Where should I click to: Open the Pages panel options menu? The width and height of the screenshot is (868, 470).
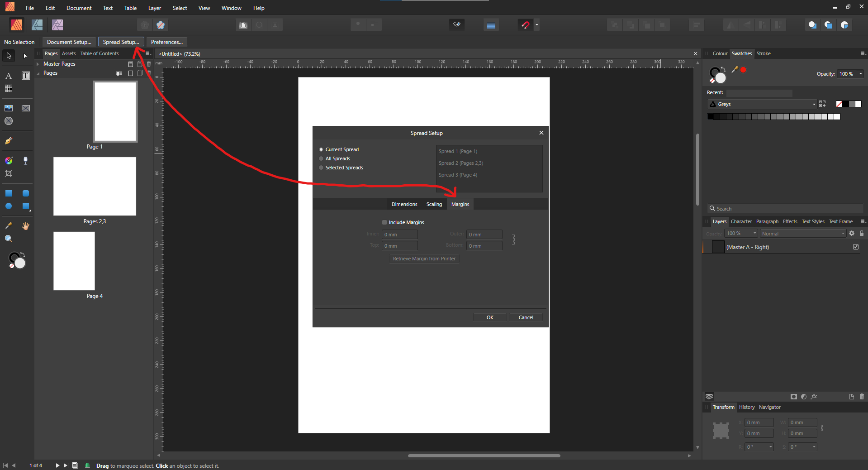click(147, 53)
